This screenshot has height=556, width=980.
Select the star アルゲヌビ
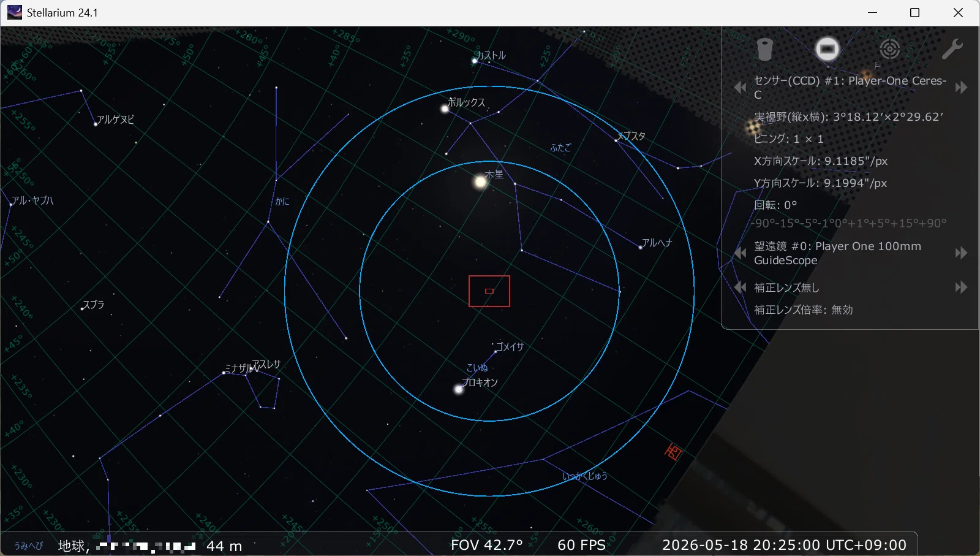(96, 124)
